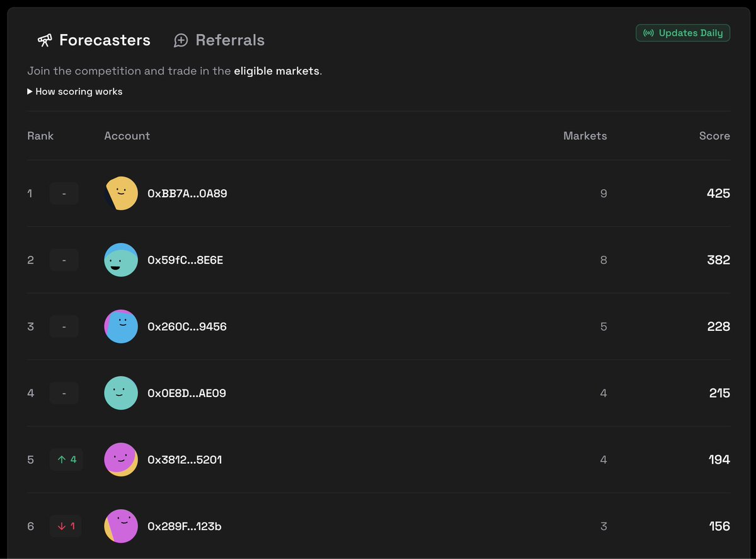Click the markets count 3 for 0x289F...123b
Viewport: 756px width, 559px height.
[604, 526]
